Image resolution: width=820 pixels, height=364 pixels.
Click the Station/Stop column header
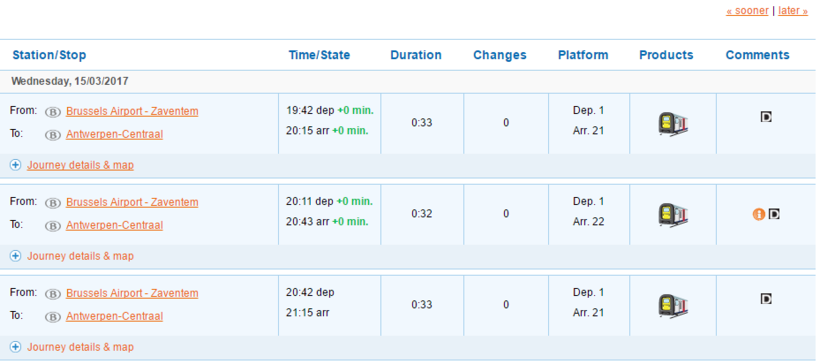pos(50,55)
